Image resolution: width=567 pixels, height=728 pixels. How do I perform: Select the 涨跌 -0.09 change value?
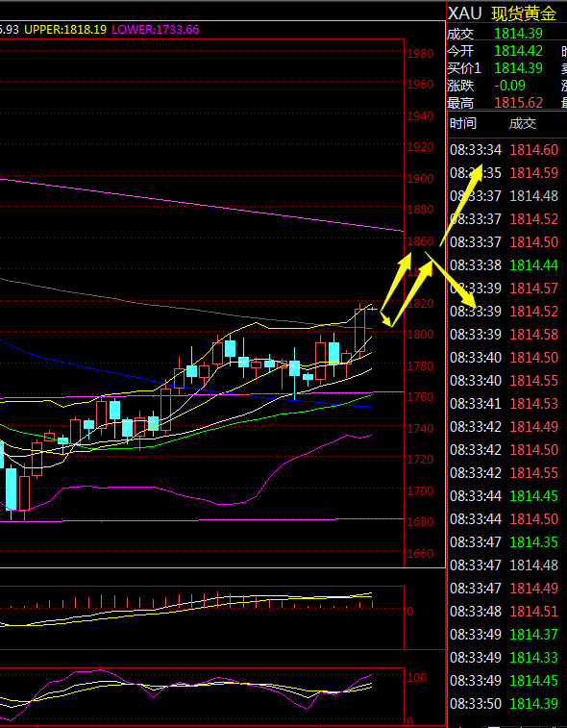510,86
